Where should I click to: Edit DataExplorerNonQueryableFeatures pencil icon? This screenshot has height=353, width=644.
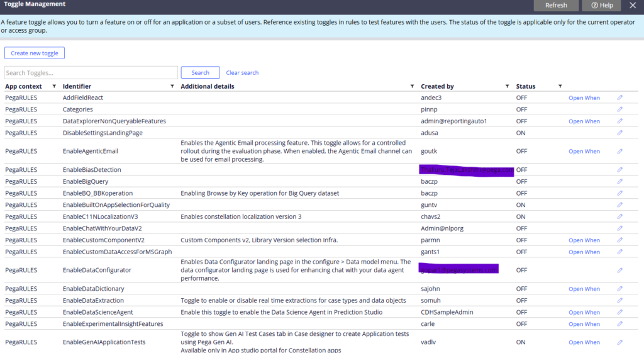(619, 121)
